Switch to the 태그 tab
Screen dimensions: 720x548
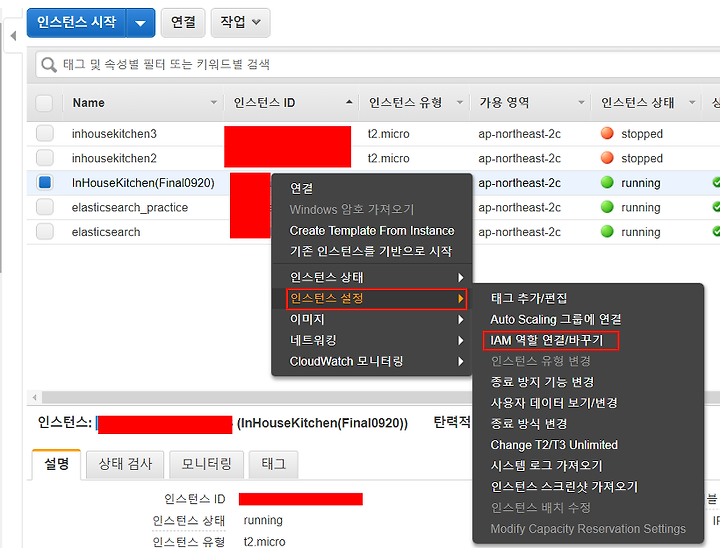coord(273,464)
